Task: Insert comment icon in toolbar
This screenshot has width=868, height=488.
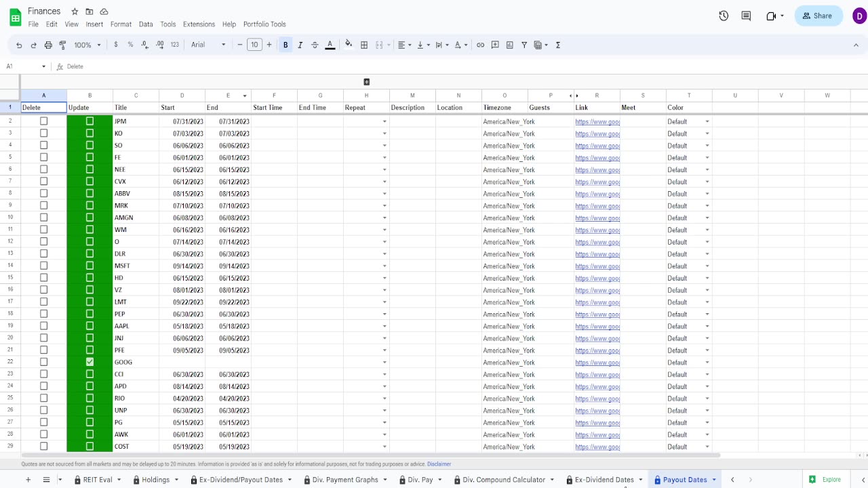Action: 495,45
